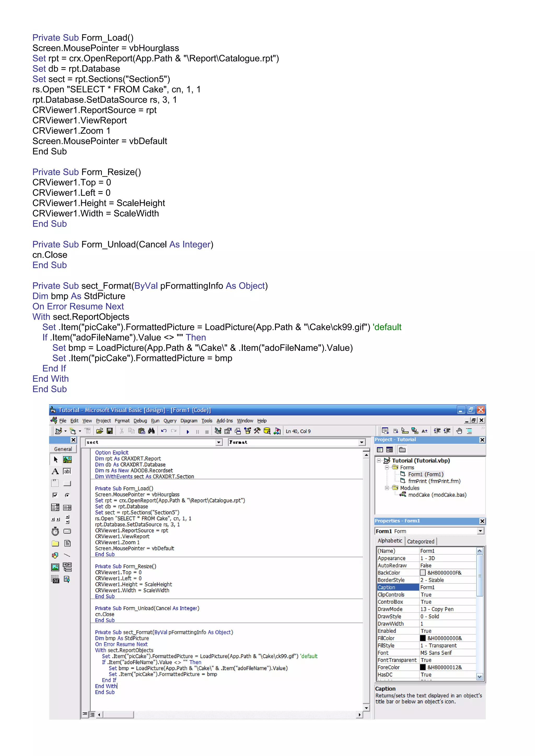Viewport: 535px width, 756px height.
Task: Switch to the Categorized properties tab
Action: click(x=420, y=541)
